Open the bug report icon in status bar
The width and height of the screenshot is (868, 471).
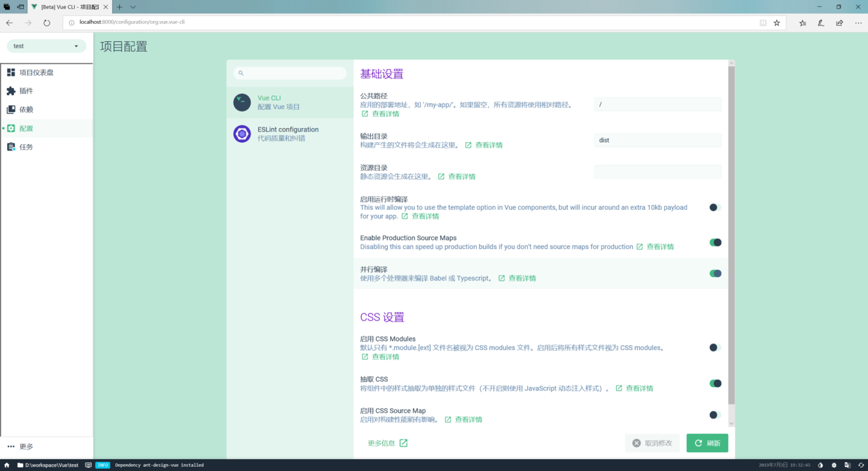pos(834,465)
